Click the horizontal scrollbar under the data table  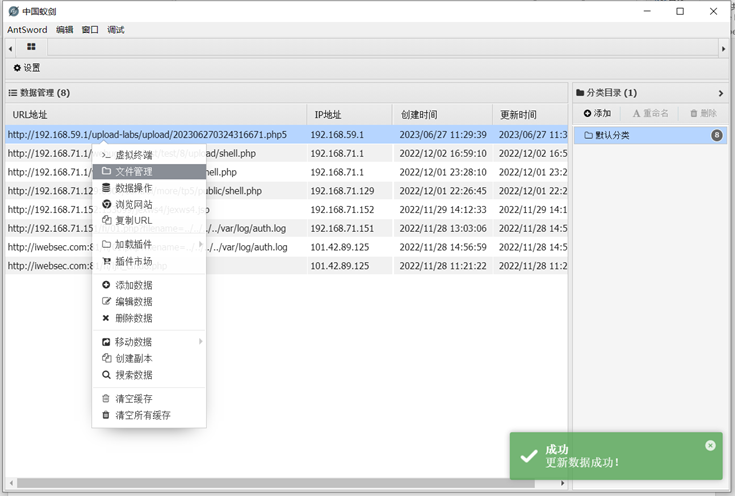[276, 482]
